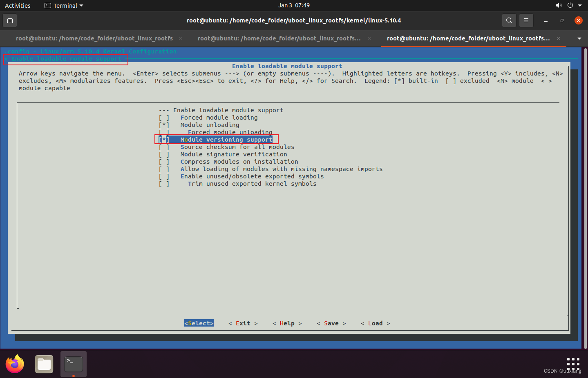Open the Activities overview
This screenshot has width=588, height=378.
click(x=18, y=5)
